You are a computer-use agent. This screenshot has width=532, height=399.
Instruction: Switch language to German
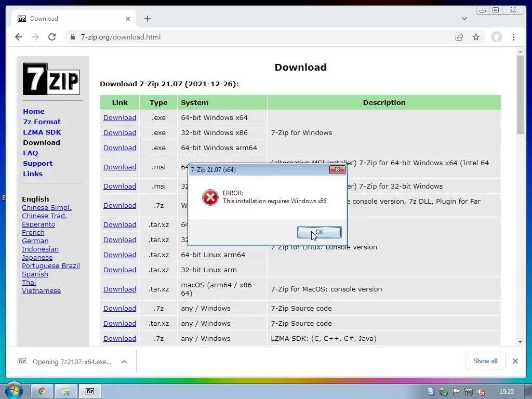click(35, 241)
